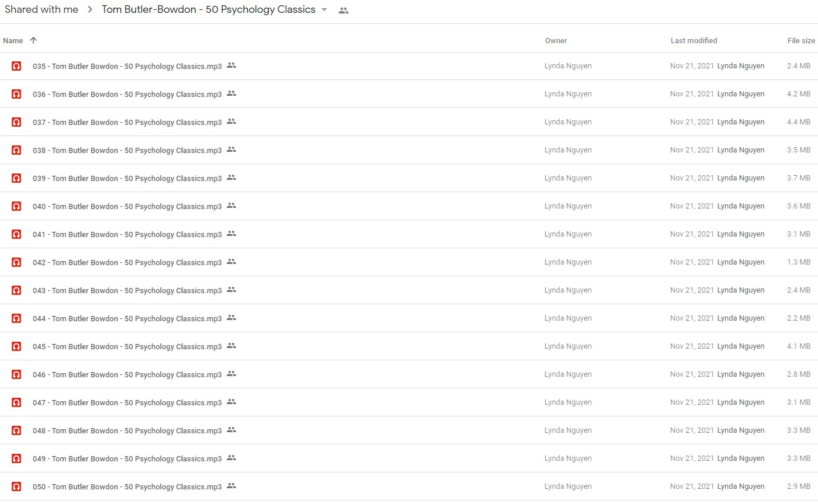
Task: Sort by the Last modified column header
Action: pyautogui.click(x=694, y=40)
